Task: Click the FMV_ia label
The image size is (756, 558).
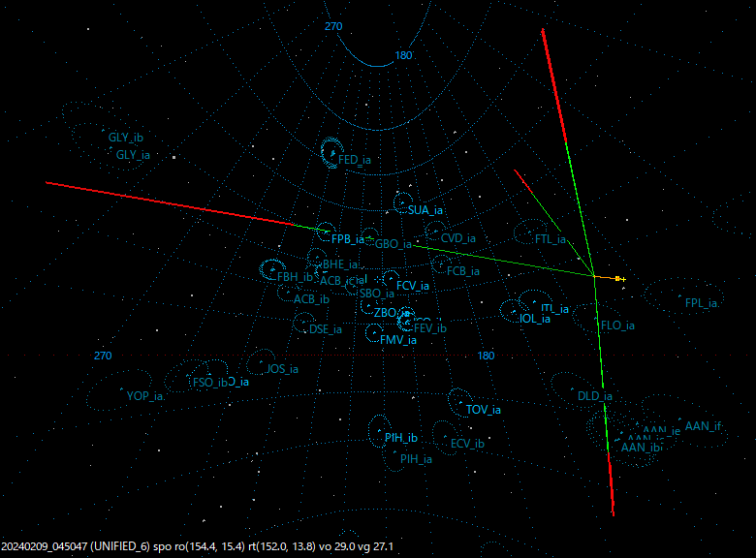Action: [398, 340]
